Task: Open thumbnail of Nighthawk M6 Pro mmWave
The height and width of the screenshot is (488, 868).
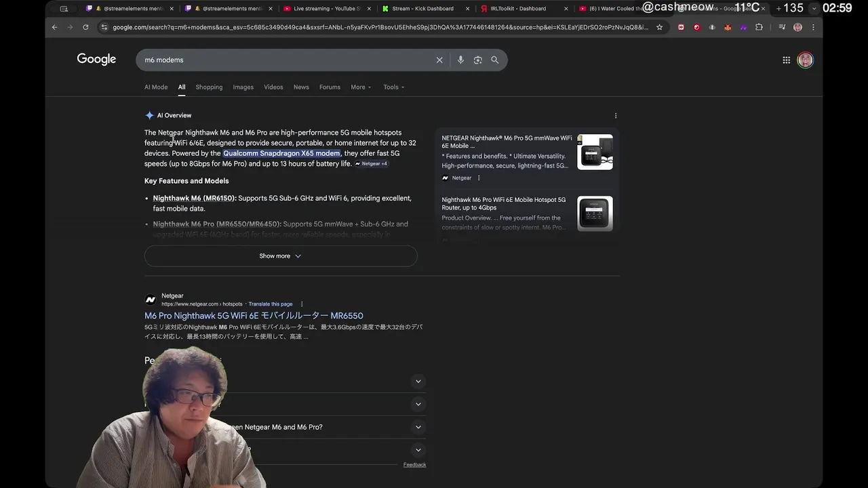Action: pos(595,152)
